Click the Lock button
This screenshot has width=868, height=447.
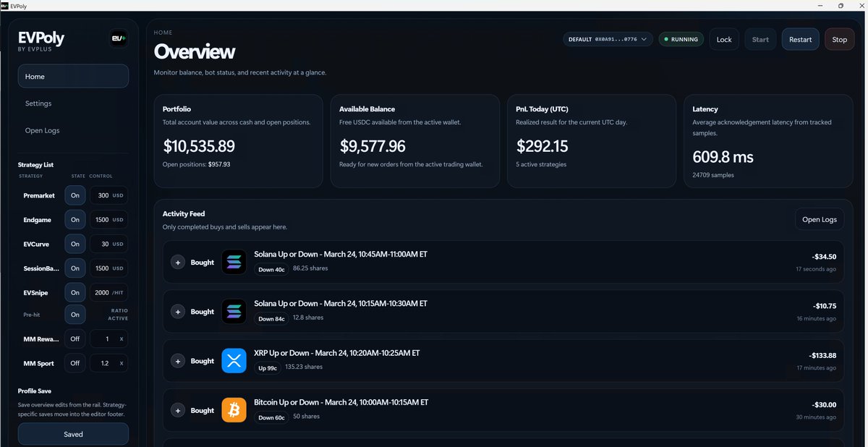point(724,39)
